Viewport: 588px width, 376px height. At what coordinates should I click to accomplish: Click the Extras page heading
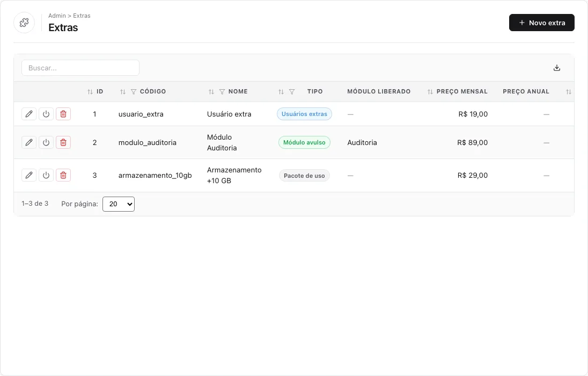click(63, 27)
